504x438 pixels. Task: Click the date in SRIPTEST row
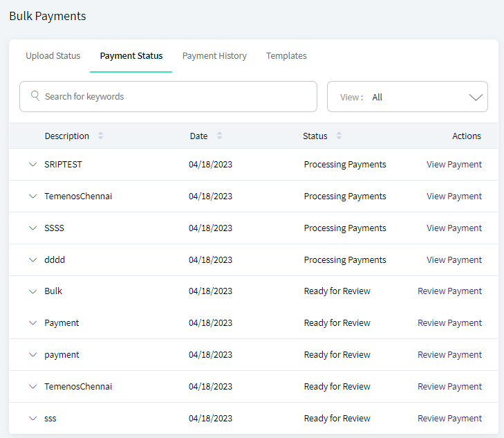coord(211,164)
